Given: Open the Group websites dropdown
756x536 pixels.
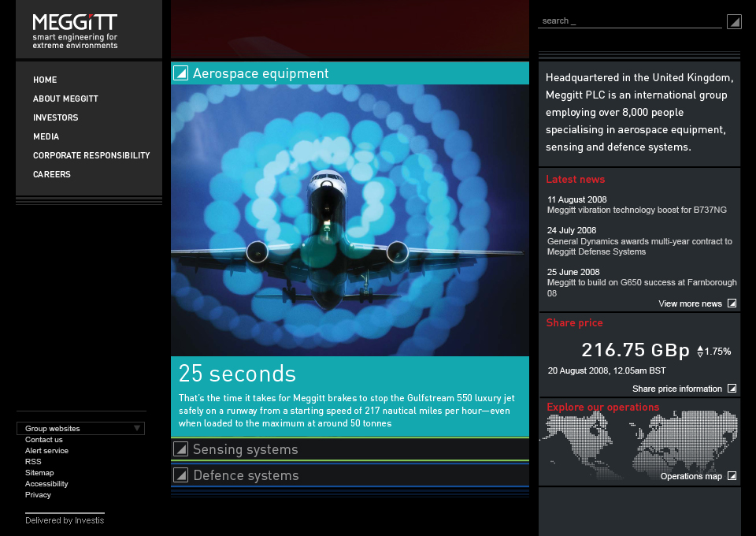Looking at the screenshot, I should coord(80,429).
